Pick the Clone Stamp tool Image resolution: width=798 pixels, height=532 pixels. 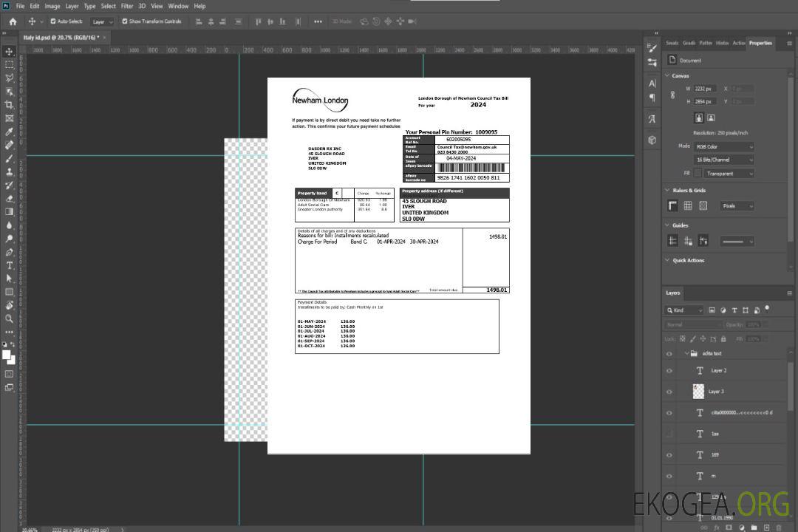(9, 171)
